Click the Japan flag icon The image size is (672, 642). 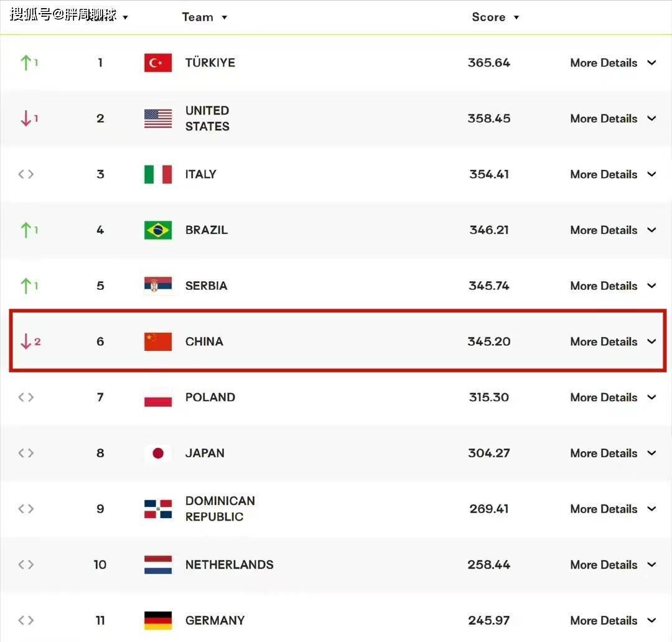(157, 453)
